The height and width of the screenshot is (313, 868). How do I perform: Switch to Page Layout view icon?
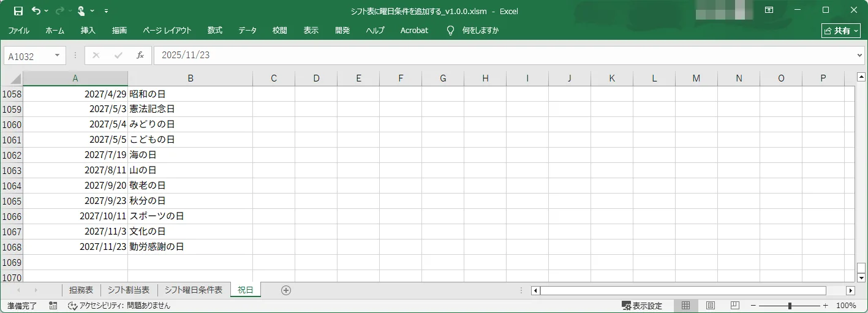pos(711,306)
